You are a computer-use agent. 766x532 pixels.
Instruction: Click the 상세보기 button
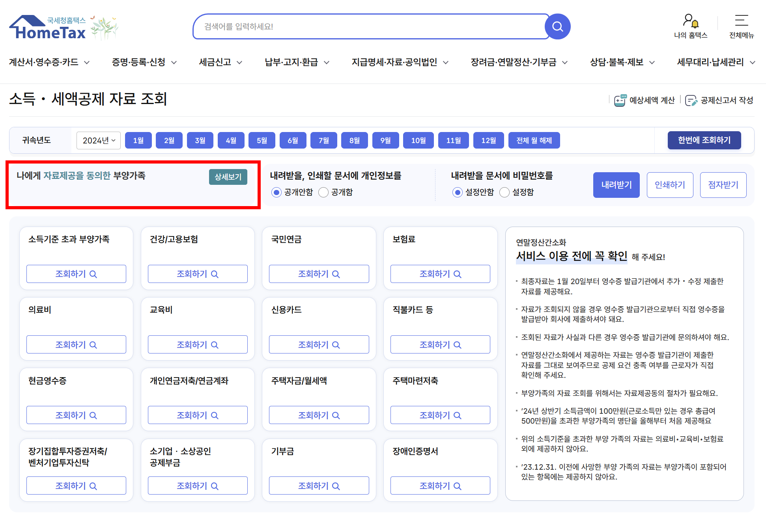(x=228, y=177)
